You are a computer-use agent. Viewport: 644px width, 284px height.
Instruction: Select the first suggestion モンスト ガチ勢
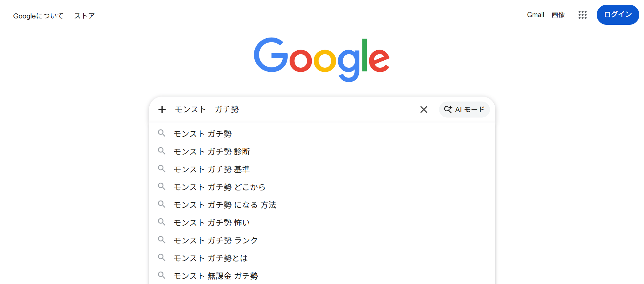[x=203, y=134]
